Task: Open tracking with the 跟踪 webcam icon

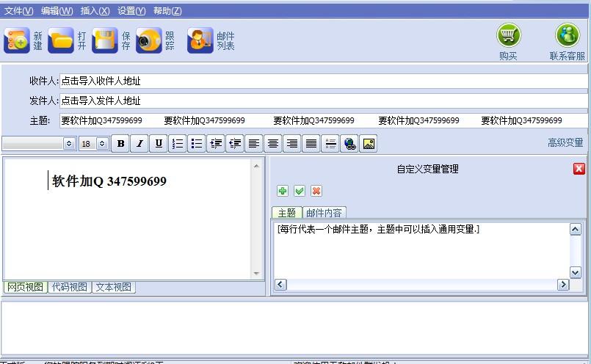Action: coord(149,40)
